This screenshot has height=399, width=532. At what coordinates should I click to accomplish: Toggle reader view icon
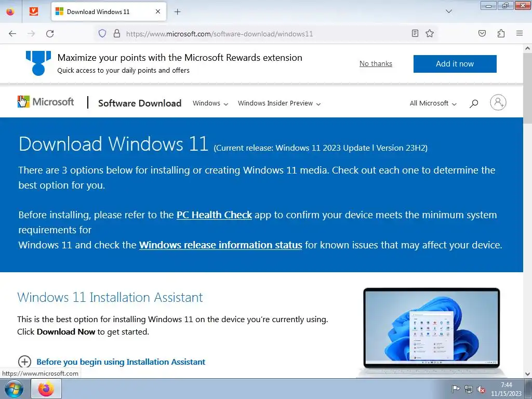(415, 33)
